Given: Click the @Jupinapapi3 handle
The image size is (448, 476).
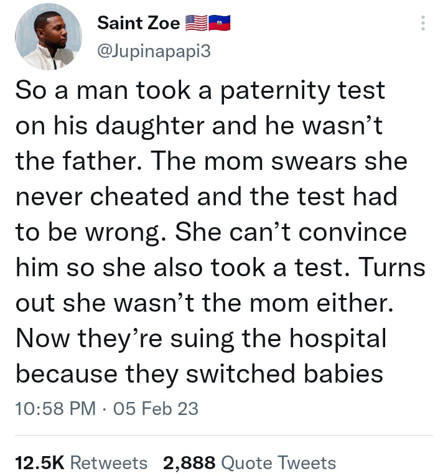Looking at the screenshot, I should (x=154, y=51).
